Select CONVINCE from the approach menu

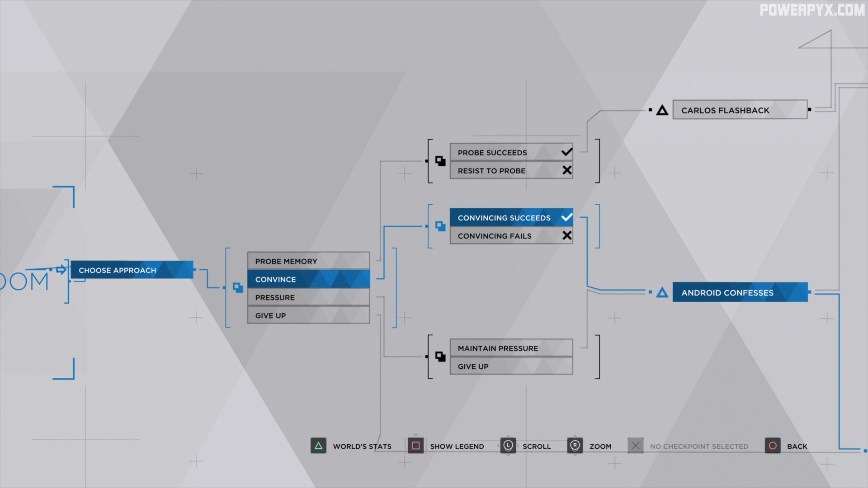click(x=308, y=278)
